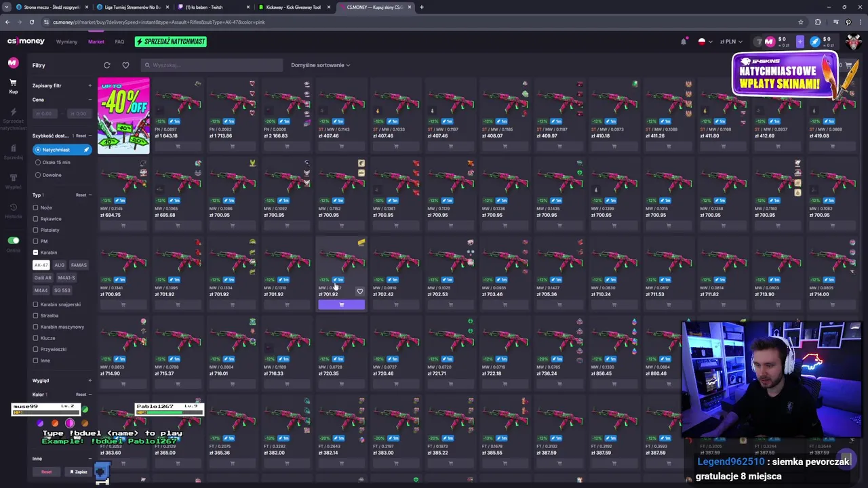Image resolution: width=868 pixels, height=488 pixels.
Task: Click the minimum price input field
Action: point(43,113)
